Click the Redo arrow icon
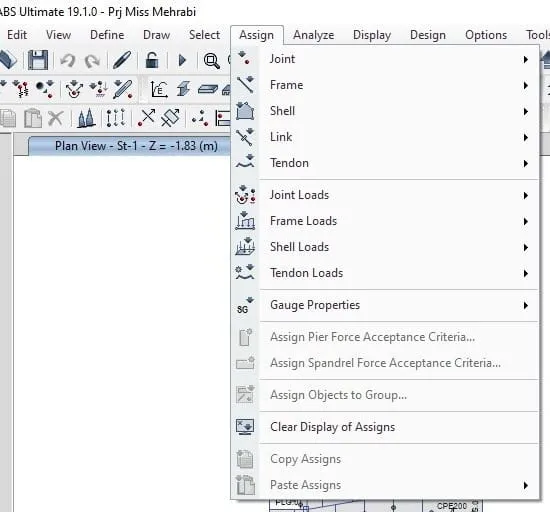This screenshot has height=512, width=550. [x=92, y=61]
